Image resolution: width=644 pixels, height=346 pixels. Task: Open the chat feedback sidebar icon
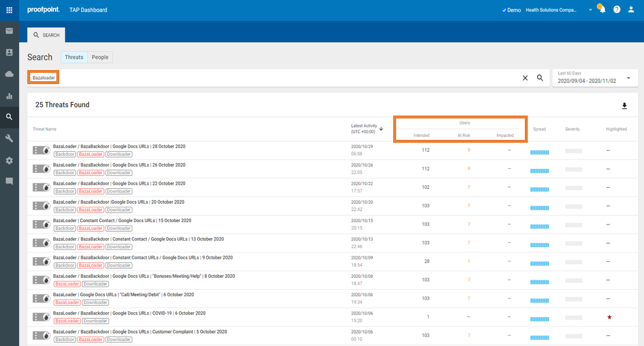click(x=9, y=181)
